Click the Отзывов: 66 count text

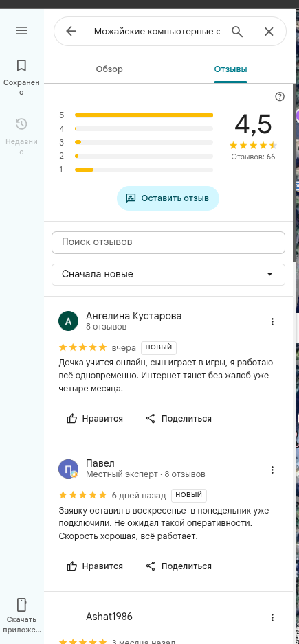[x=253, y=157]
